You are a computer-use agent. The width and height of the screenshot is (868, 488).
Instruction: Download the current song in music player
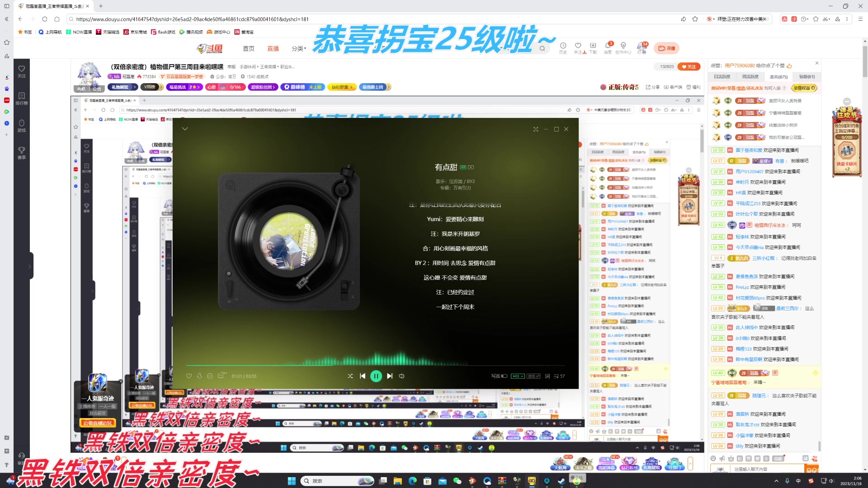coord(199,376)
